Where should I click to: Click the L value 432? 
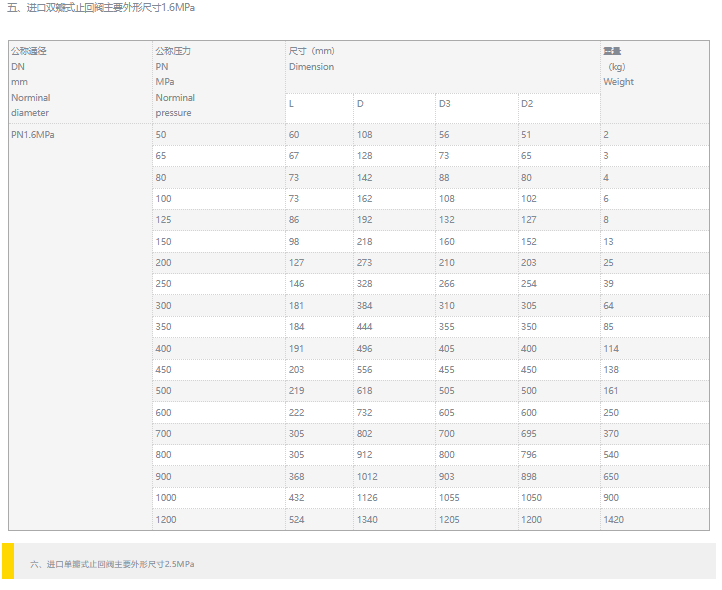click(x=297, y=498)
